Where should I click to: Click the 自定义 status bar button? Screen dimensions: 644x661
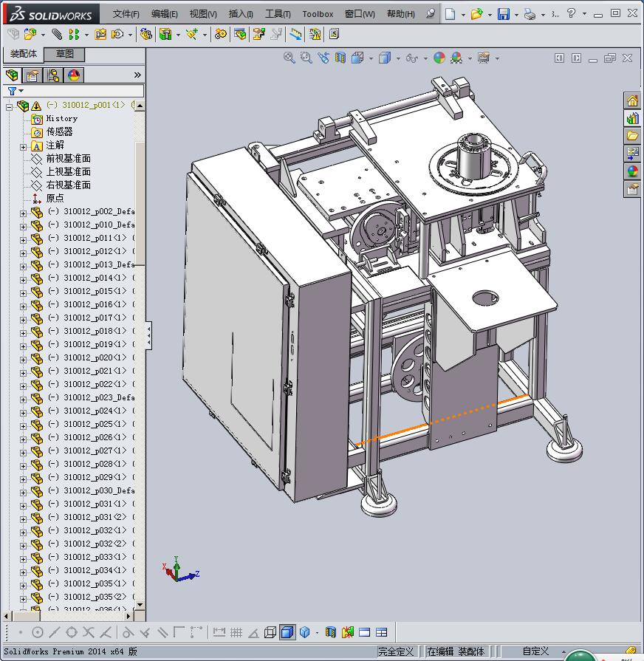535,651
